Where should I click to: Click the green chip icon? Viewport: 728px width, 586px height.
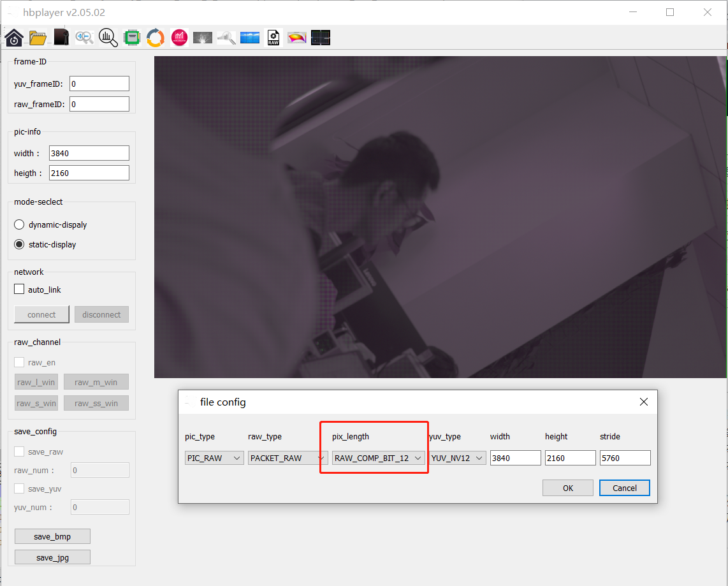click(132, 38)
